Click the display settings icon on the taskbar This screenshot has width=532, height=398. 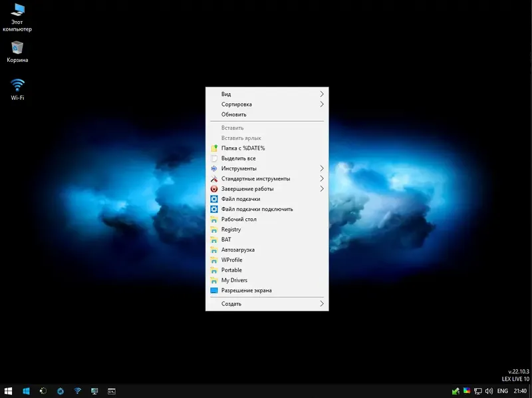click(x=95, y=391)
